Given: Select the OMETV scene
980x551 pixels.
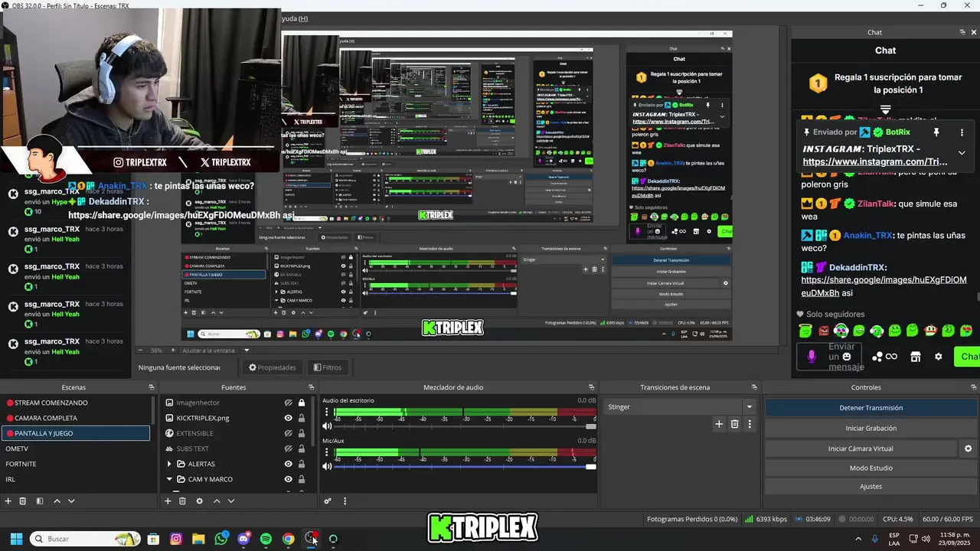Looking at the screenshot, I should 17,448.
